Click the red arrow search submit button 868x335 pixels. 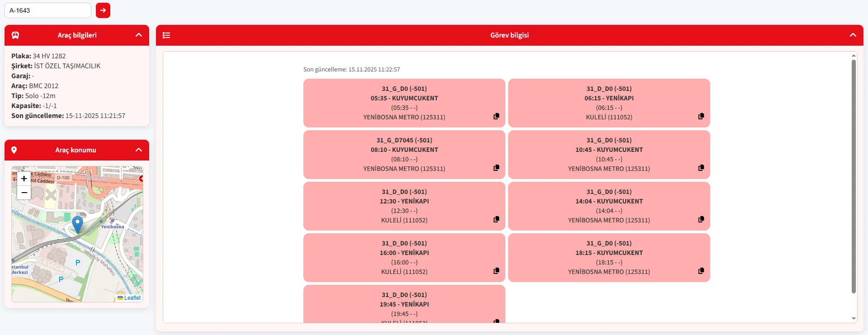103,10
